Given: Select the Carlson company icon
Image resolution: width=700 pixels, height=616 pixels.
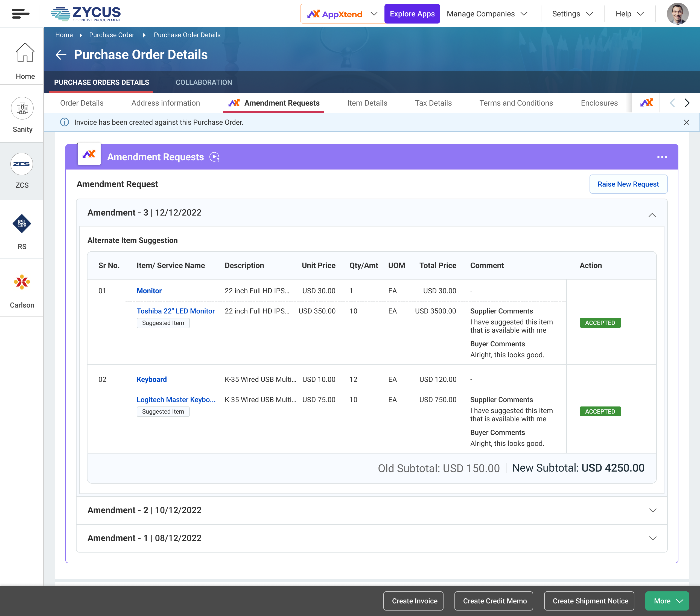Looking at the screenshot, I should 22,282.
